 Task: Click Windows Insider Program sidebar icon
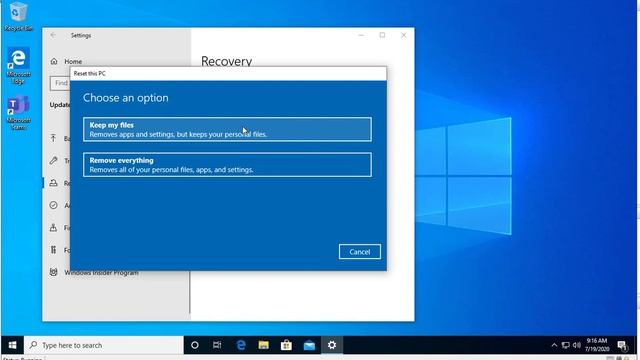[53, 272]
